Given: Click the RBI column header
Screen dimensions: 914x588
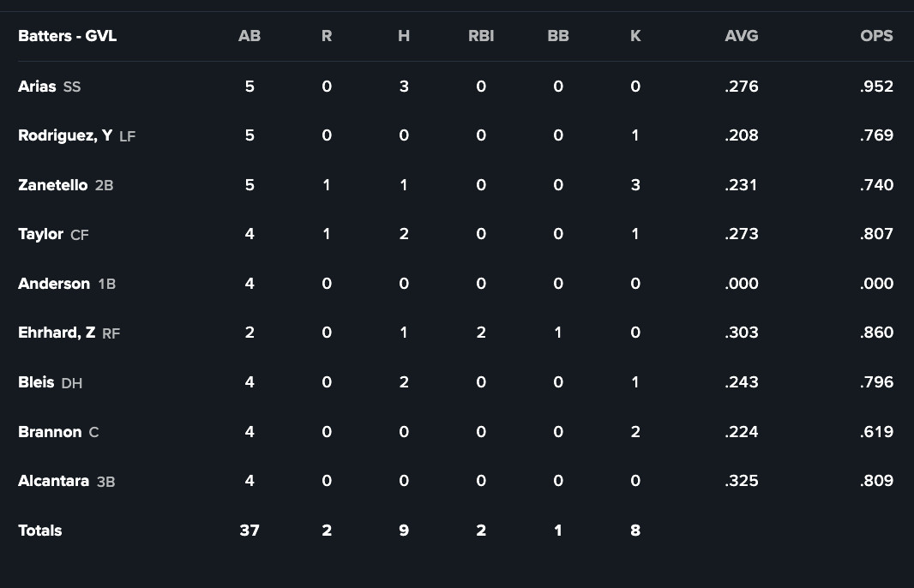Looking at the screenshot, I should pos(481,36).
